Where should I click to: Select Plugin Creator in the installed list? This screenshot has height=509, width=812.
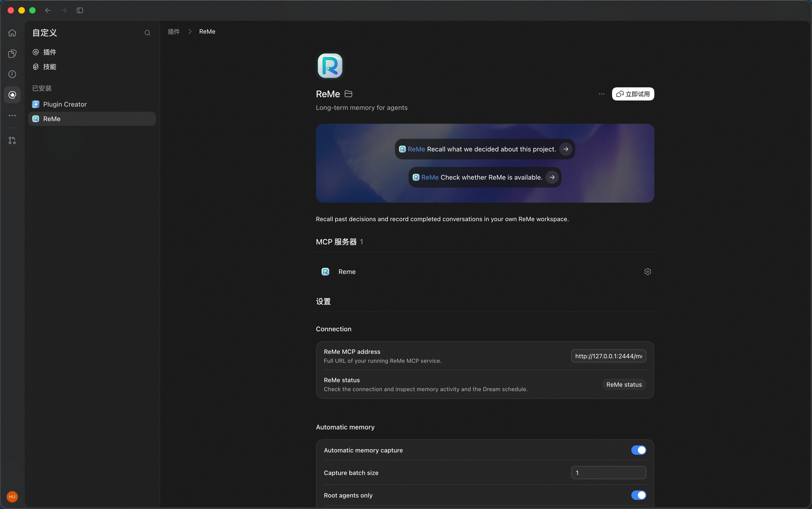pyautogui.click(x=92, y=104)
